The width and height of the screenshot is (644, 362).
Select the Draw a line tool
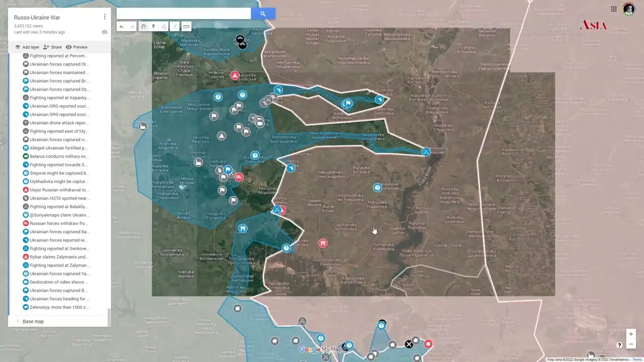(x=164, y=27)
